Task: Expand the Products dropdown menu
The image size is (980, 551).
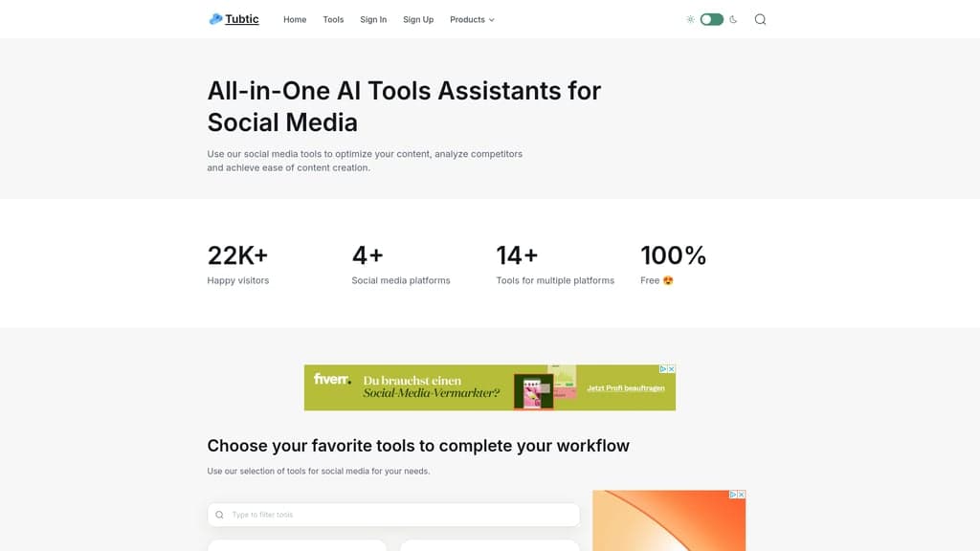Action: click(467, 19)
